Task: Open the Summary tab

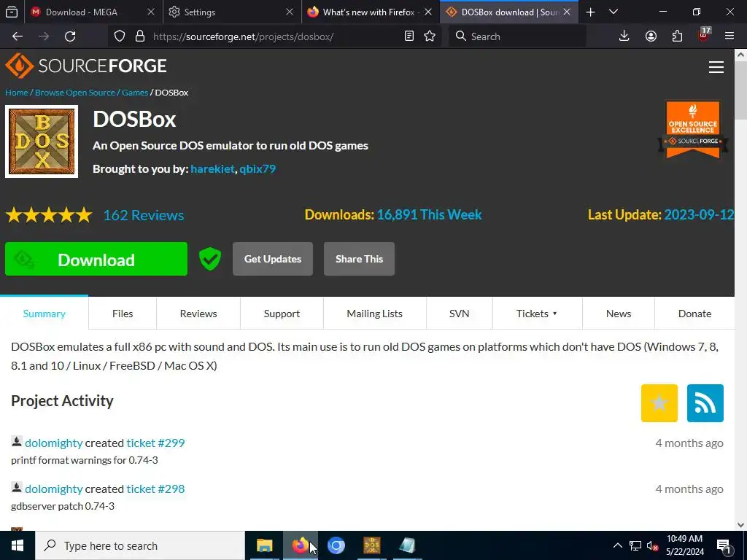Action: pyautogui.click(x=44, y=314)
